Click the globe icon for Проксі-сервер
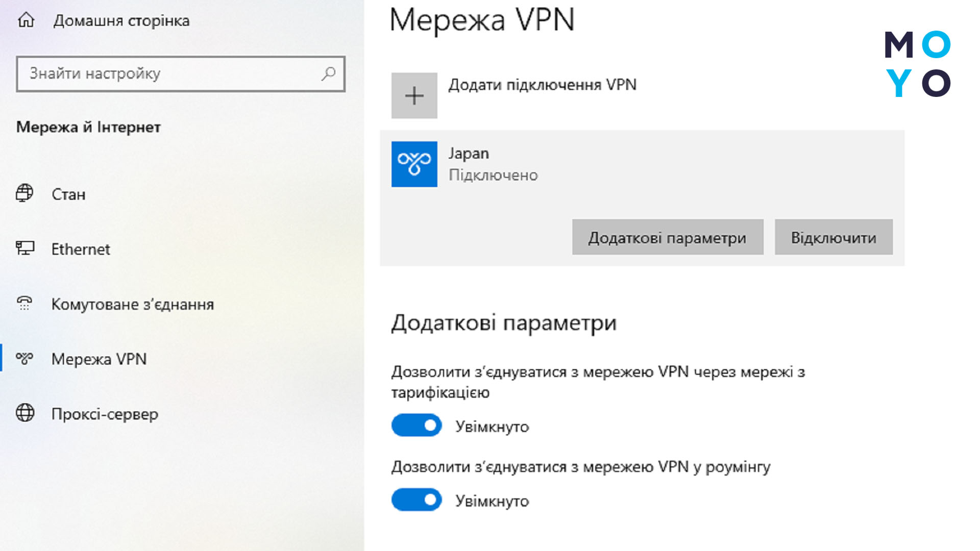The width and height of the screenshot is (980, 551). 25,413
